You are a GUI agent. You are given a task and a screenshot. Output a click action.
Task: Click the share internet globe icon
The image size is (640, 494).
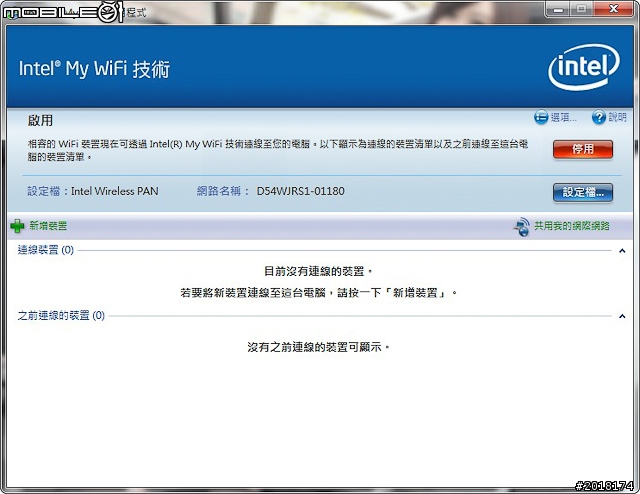[522, 226]
